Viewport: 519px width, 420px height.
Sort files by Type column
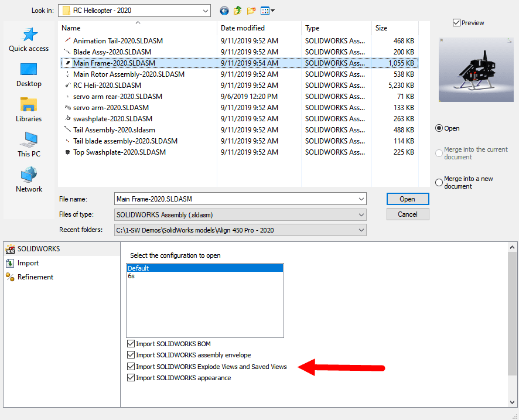coord(336,28)
